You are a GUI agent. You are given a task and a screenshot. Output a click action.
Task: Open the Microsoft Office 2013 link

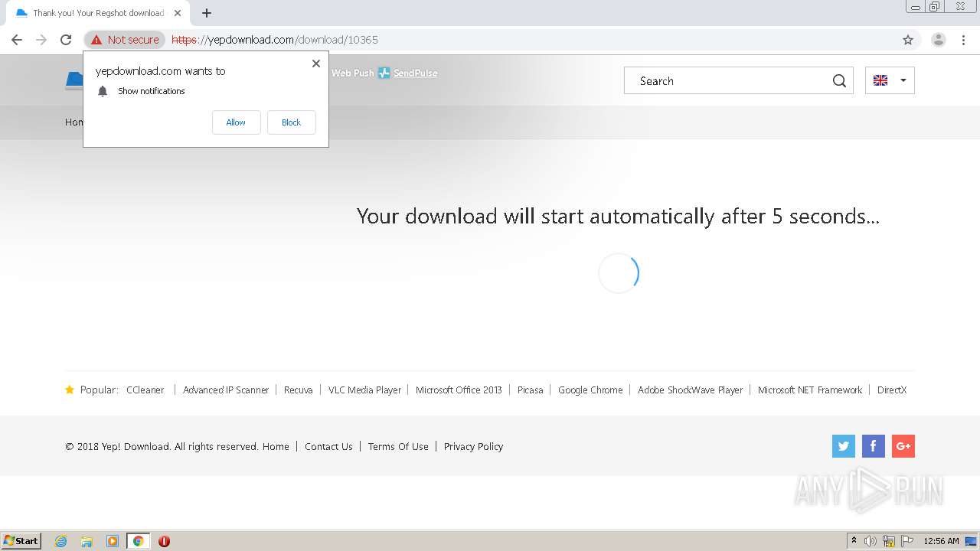pyautogui.click(x=459, y=390)
